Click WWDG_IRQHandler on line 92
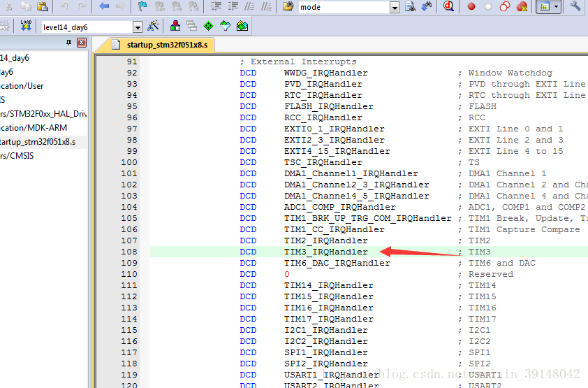The height and width of the screenshot is (388, 588). 325,73
